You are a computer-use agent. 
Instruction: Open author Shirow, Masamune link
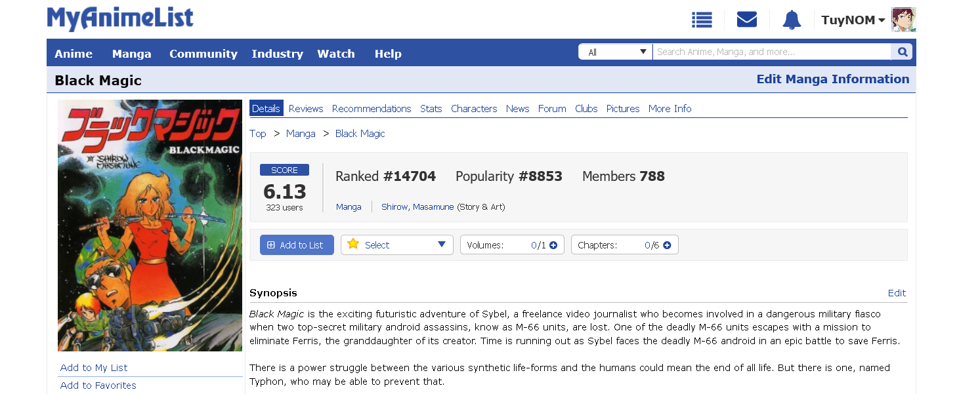tap(417, 207)
